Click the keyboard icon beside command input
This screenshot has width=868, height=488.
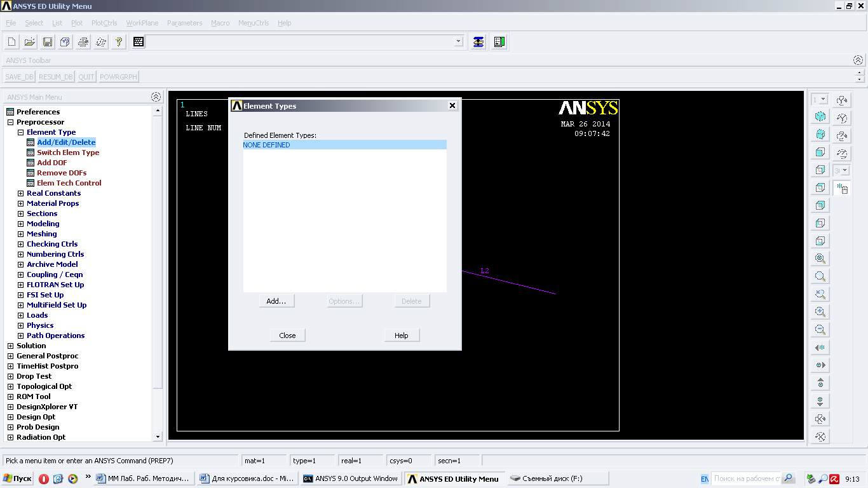139,42
